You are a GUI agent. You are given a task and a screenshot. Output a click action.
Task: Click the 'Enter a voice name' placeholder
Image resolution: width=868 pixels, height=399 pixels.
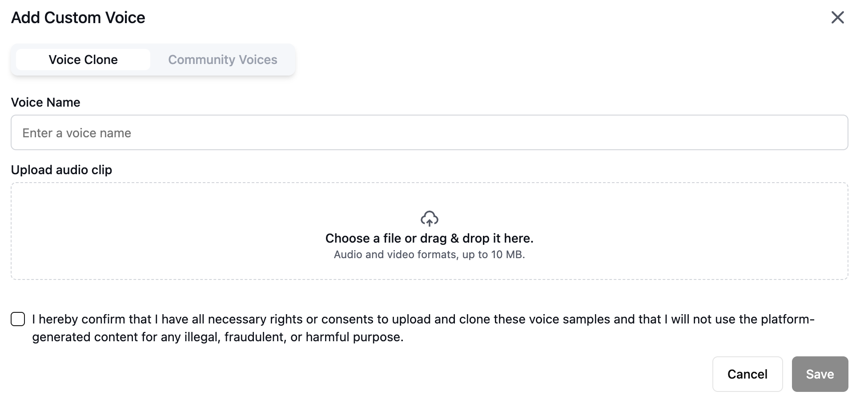(77, 133)
